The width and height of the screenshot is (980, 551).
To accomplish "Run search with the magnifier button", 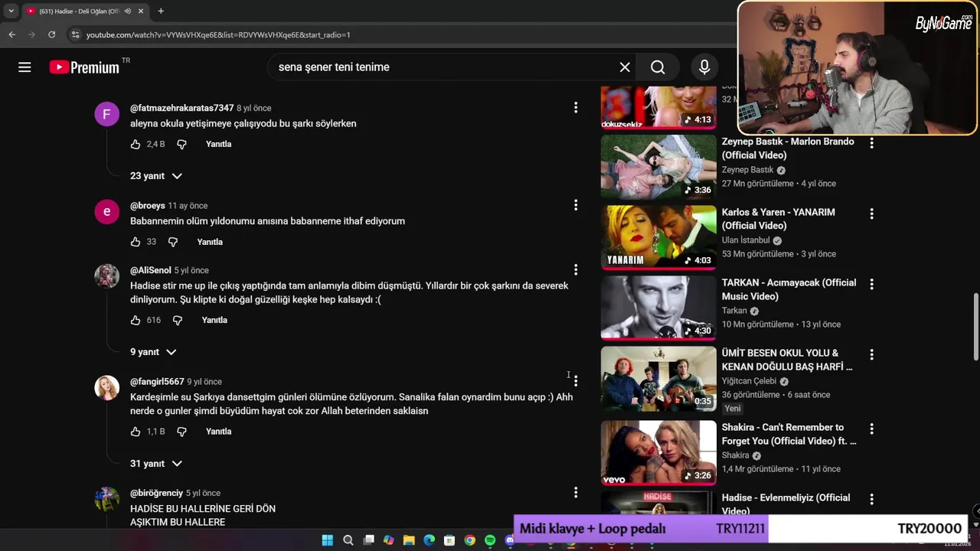I will click(x=658, y=67).
